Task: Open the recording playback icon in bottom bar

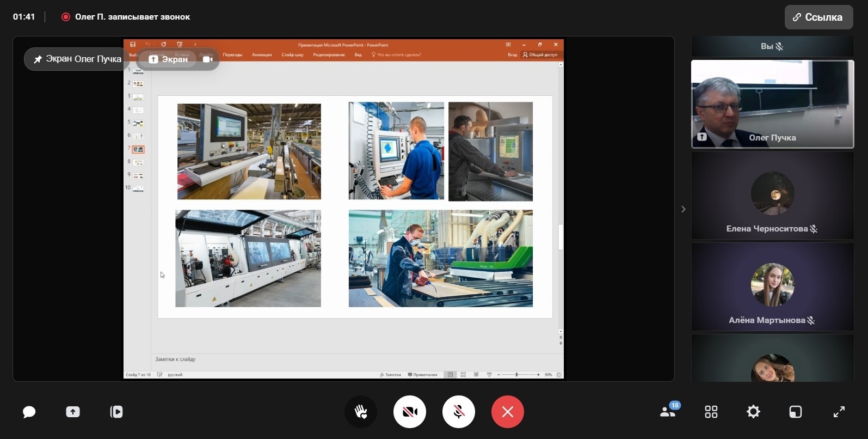Action: [x=116, y=412]
